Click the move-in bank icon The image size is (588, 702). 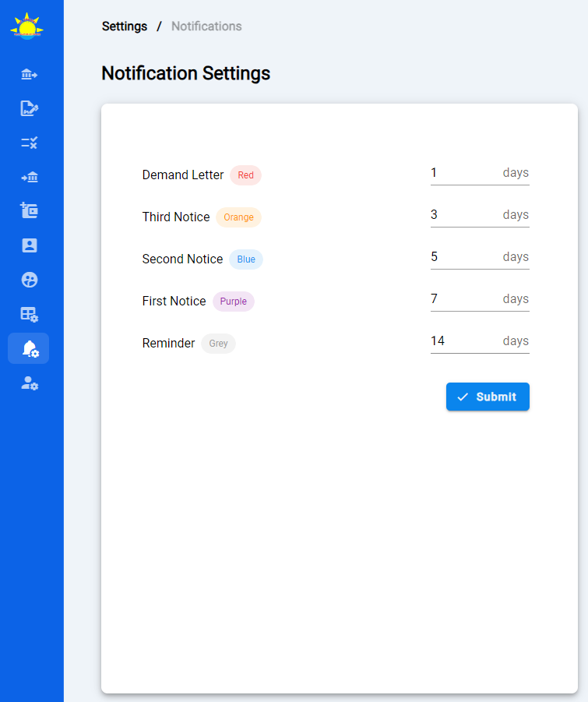(x=29, y=177)
